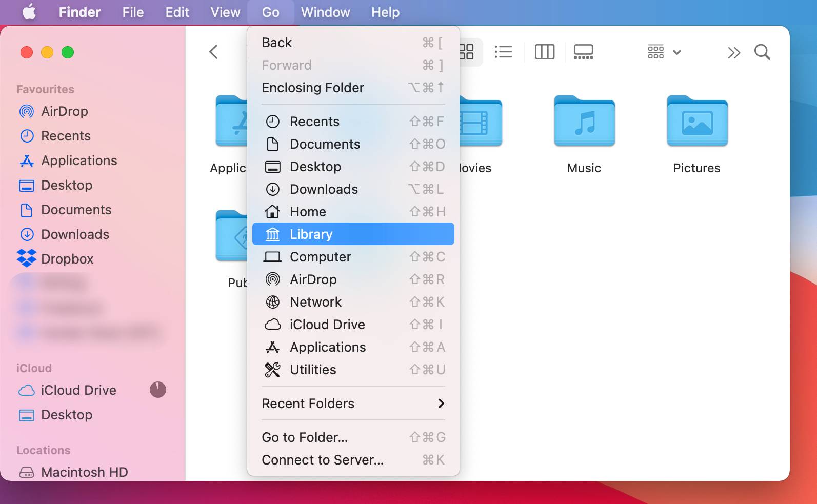Select Library in the Go menu
Screen dimensions: 817x504
pyautogui.click(x=353, y=234)
